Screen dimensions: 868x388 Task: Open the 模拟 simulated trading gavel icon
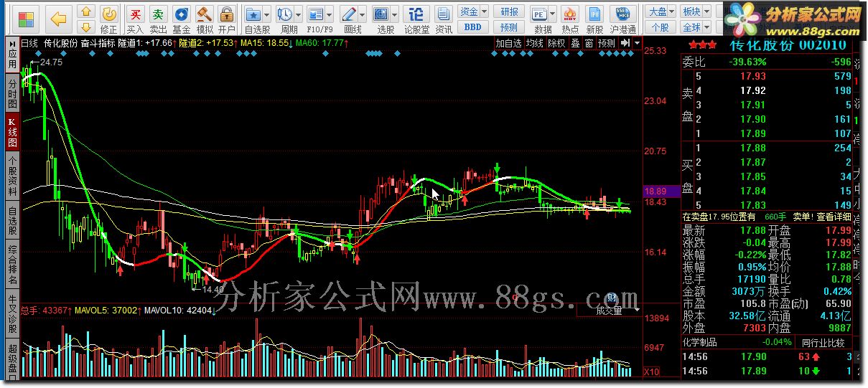205,20
